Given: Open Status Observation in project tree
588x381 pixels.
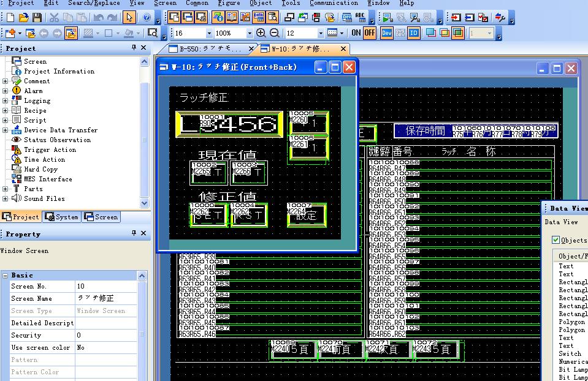Looking at the screenshot, I should pos(57,140).
